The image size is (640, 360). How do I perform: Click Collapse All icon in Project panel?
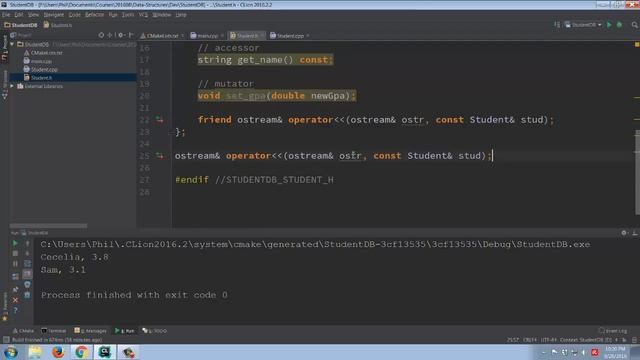coord(110,35)
